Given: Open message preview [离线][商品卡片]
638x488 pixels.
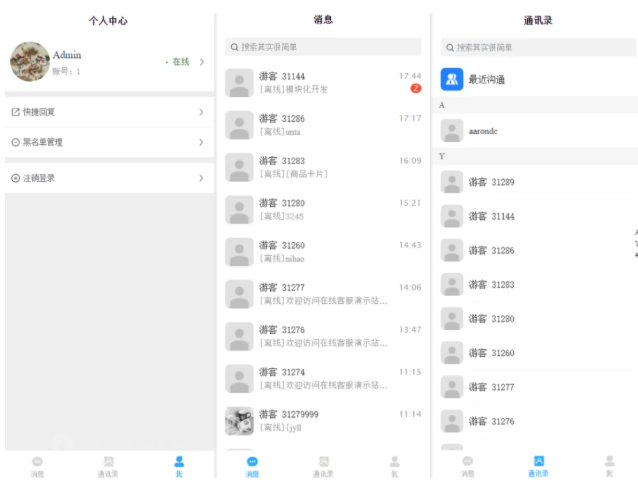Looking at the screenshot, I should tap(294, 174).
